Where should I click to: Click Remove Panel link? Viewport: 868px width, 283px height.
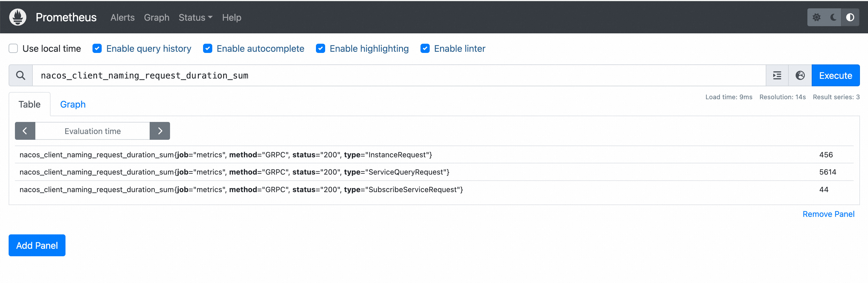[828, 214]
